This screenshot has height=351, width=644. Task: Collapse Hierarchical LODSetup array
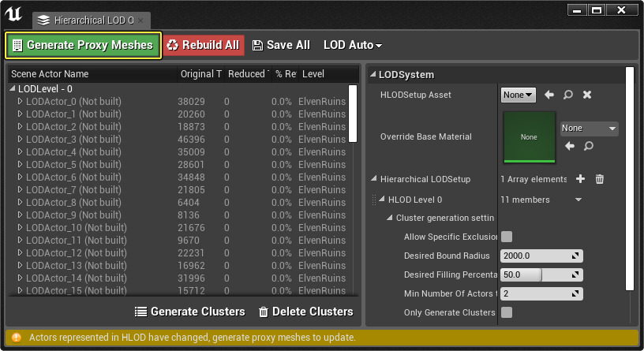point(374,178)
